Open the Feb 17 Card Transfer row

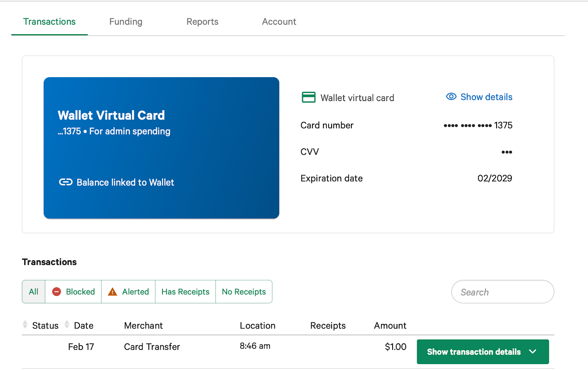[152, 347]
